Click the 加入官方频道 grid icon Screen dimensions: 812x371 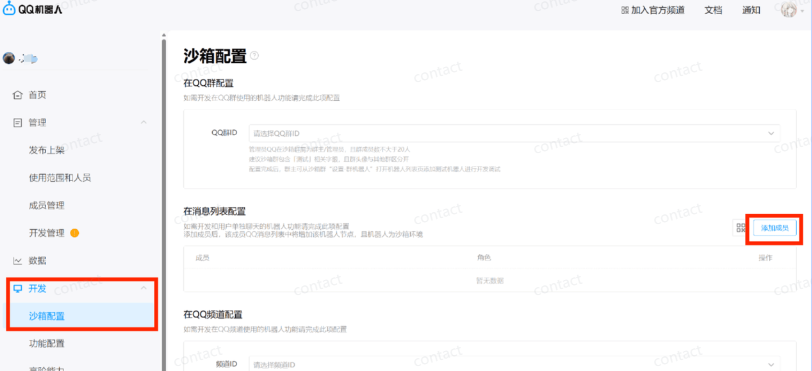coord(625,10)
